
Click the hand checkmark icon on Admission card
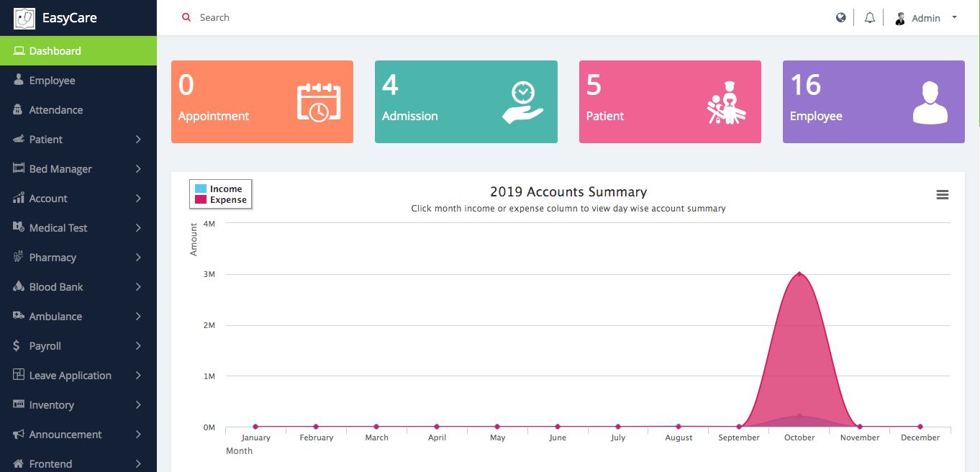pyautogui.click(x=522, y=102)
